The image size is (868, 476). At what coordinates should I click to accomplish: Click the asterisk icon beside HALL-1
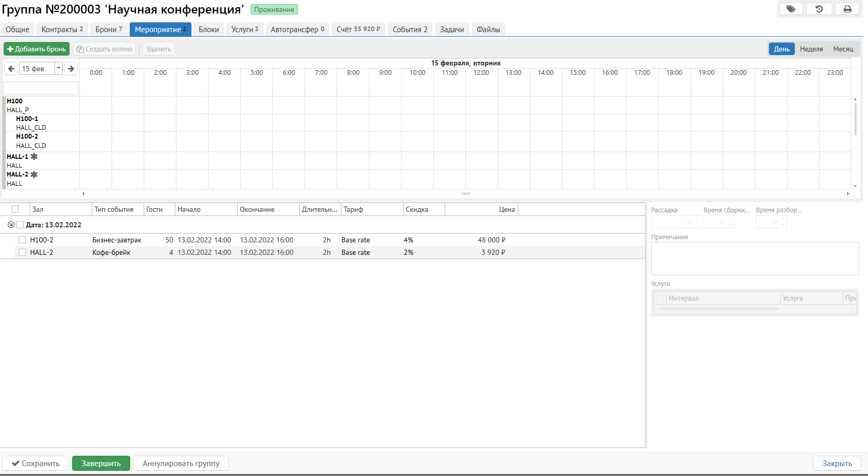34,156
